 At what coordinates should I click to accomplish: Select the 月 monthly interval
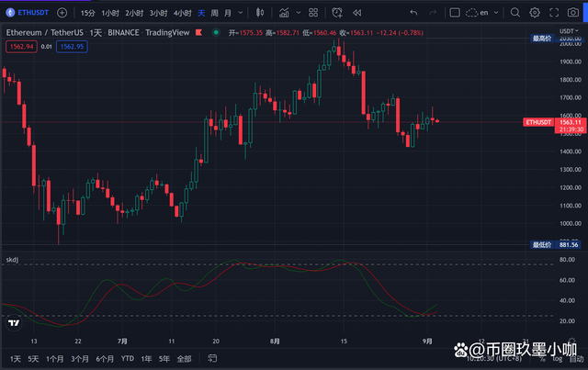coord(228,13)
